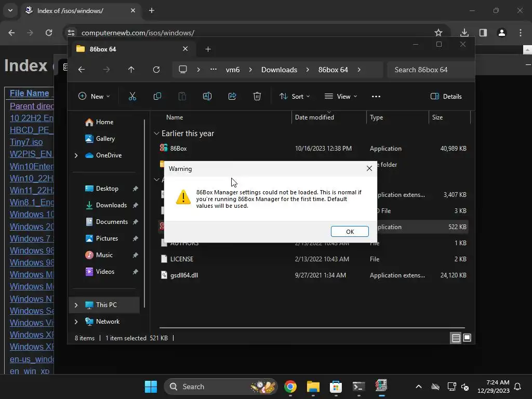Click the PC icon in the address bar

pyautogui.click(x=183, y=70)
